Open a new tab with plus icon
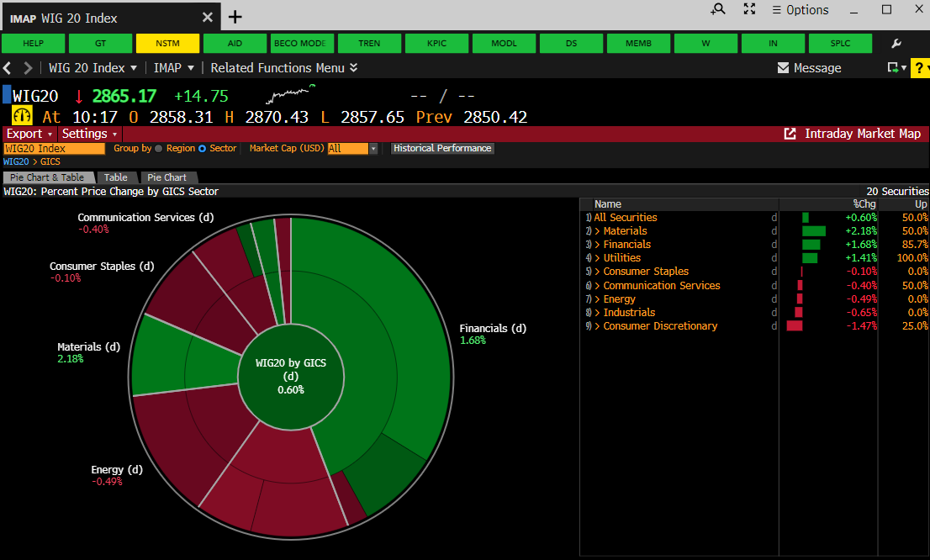This screenshot has height=560, width=930. [x=235, y=17]
